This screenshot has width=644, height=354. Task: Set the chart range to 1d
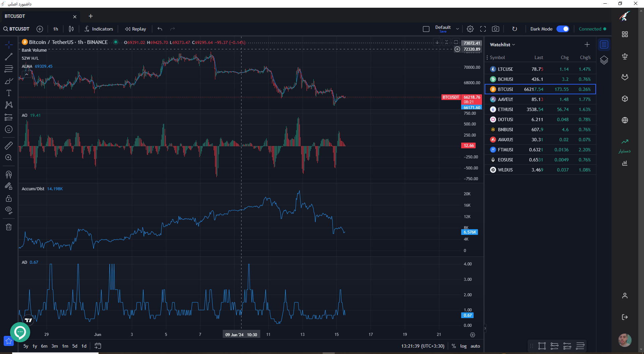(84, 346)
